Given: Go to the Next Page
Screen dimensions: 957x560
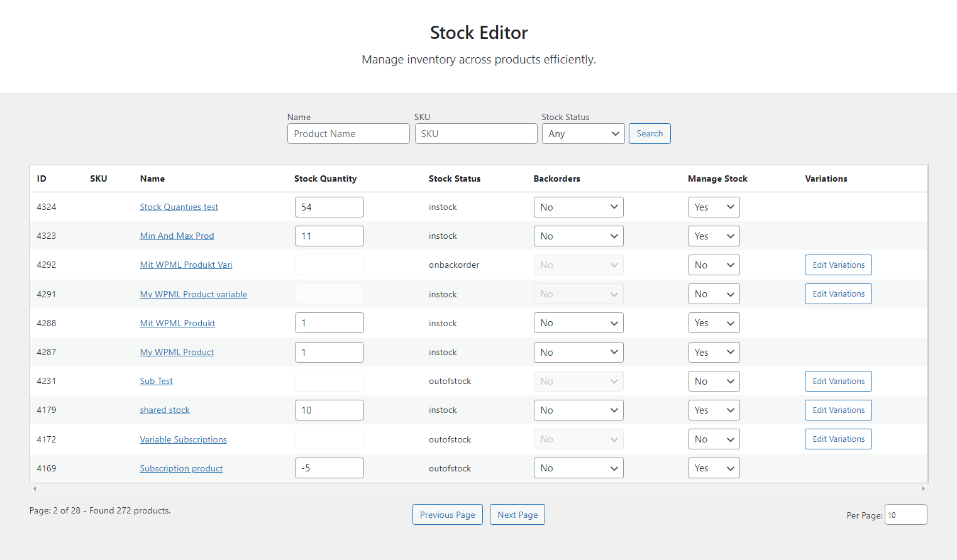Looking at the screenshot, I should click(x=517, y=514).
